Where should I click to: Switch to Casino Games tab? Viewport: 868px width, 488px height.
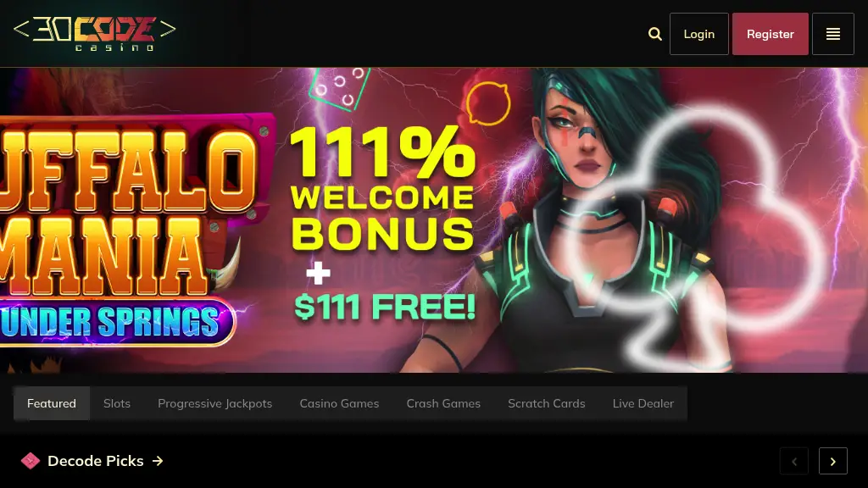[339, 403]
